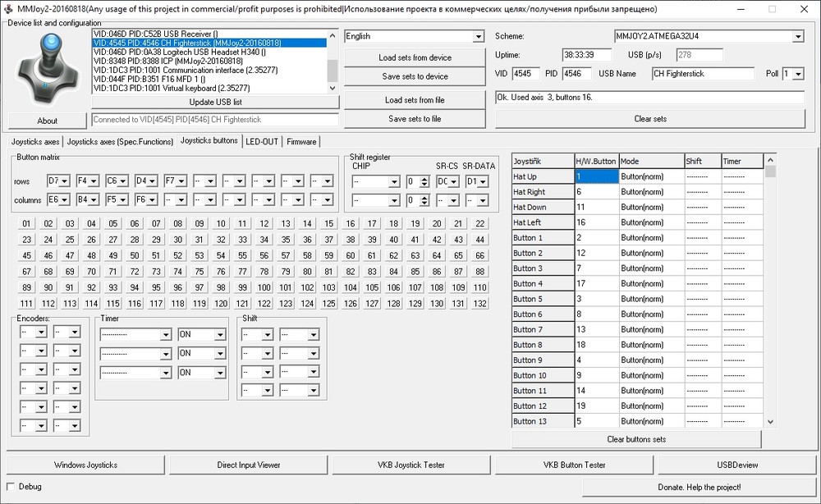Open the About dialog
Screen dimensions: 821x504
(x=48, y=121)
